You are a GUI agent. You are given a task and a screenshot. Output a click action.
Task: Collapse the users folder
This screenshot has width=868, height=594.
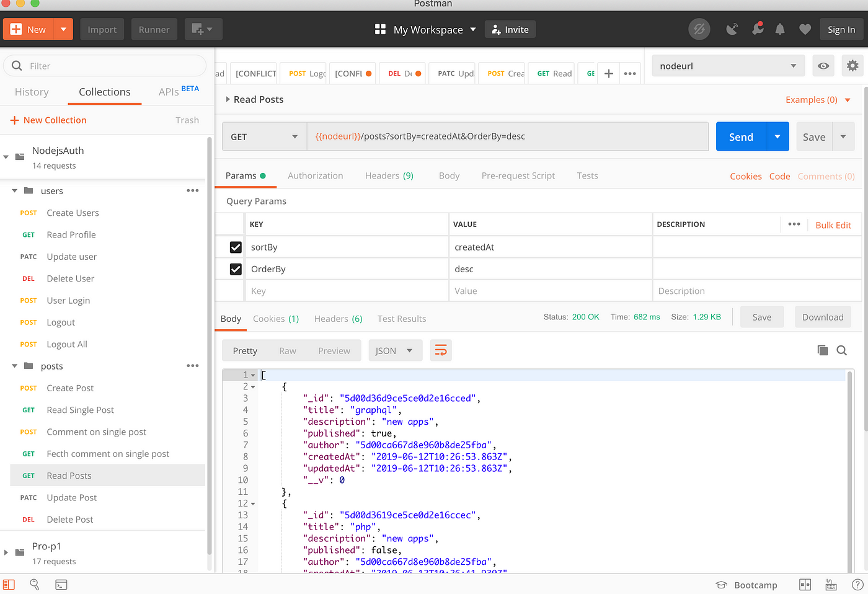click(x=14, y=190)
